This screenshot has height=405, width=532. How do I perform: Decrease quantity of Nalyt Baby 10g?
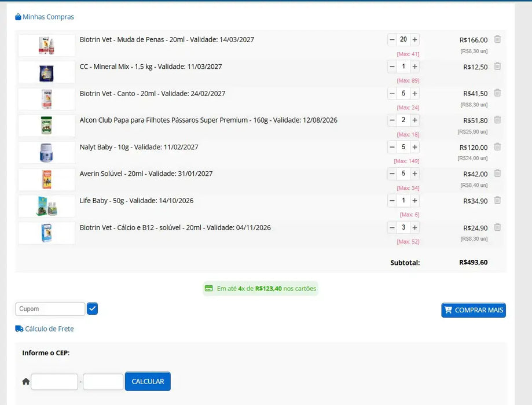click(x=392, y=147)
